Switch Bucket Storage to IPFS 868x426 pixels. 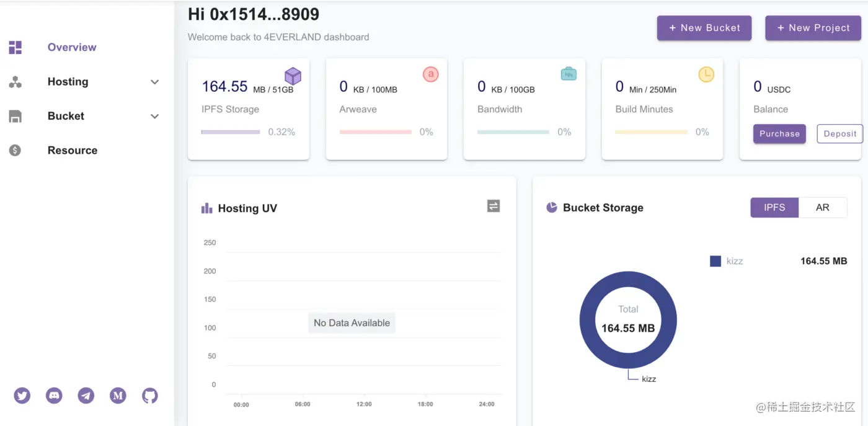click(774, 208)
